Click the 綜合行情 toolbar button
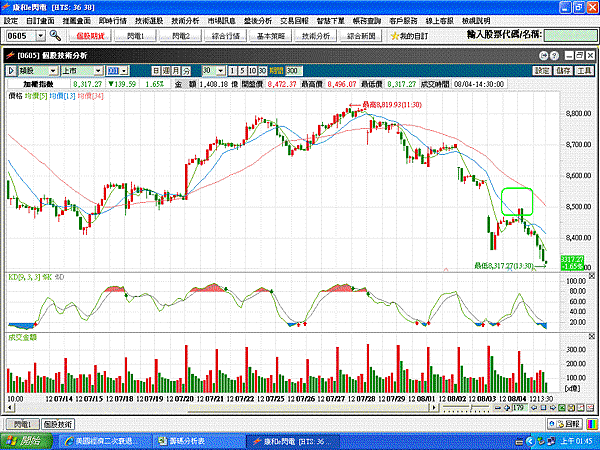This screenshot has width=600, height=450. pyautogui.click(x=226, y=36)
